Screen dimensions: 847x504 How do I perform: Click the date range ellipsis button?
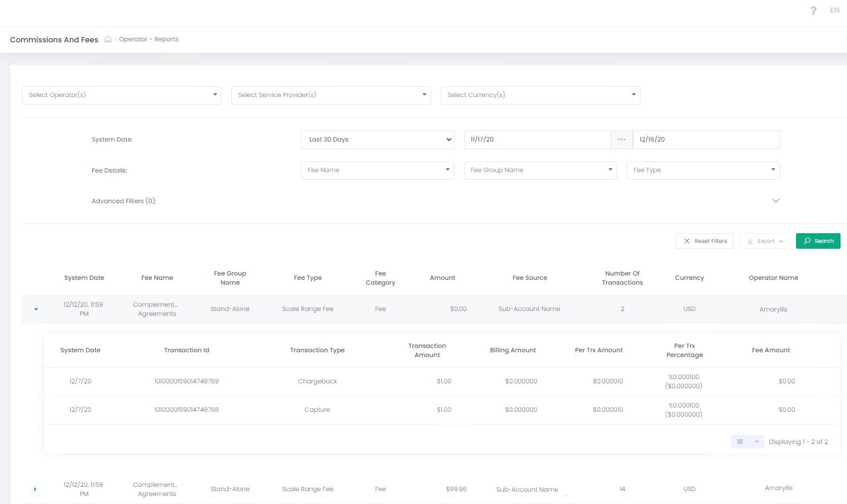pyautogui.click(x=621, y=139)
